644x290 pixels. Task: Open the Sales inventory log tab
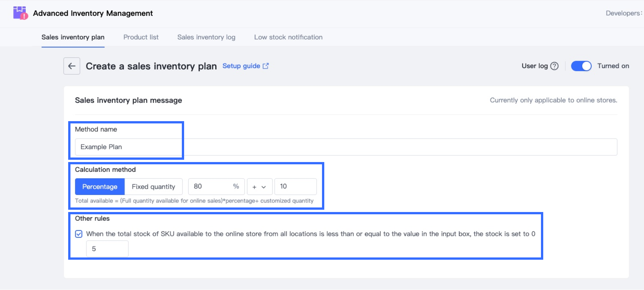(206, 37)
